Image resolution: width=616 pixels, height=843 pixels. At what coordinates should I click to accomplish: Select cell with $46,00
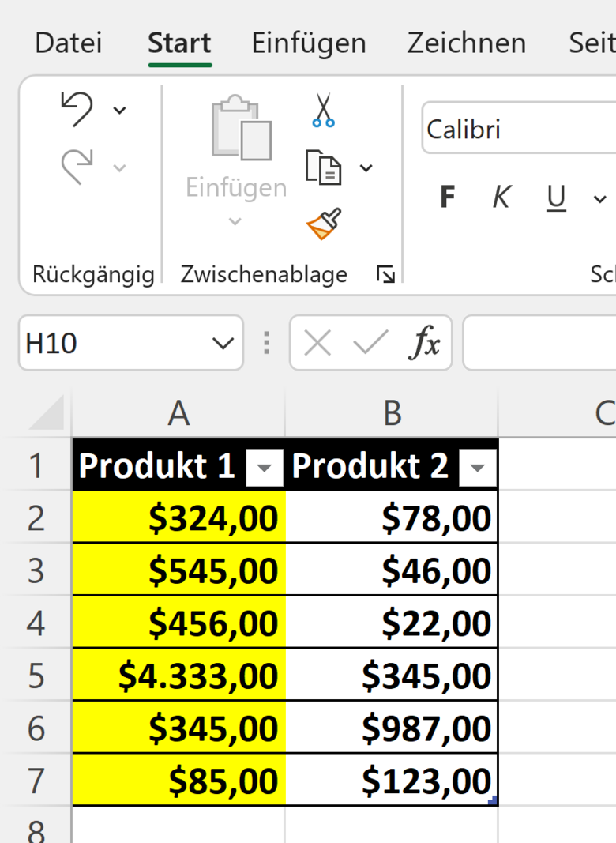tap(392, 570)
